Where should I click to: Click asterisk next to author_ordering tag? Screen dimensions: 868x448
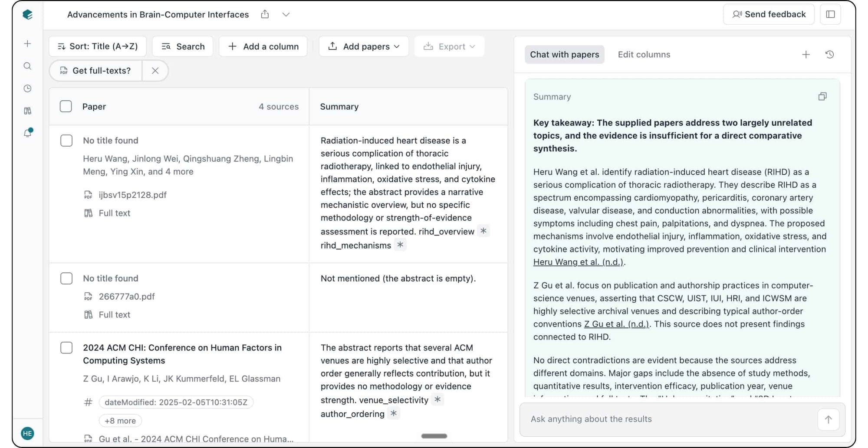pos(394,413)
